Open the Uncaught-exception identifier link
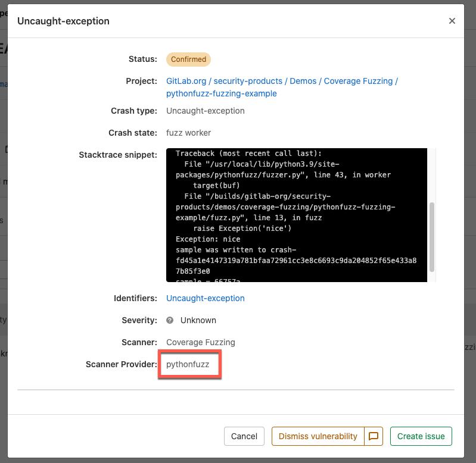The height and width of the screenshot is (463, 476). click(x=205, y=298)
